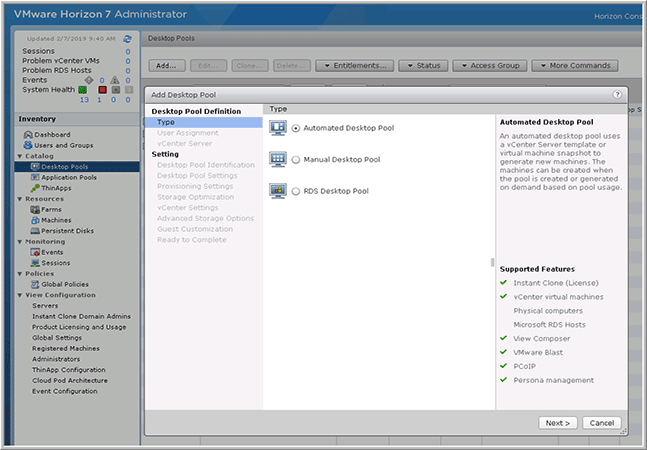The width and height of the screenshot is (647, 450).
Task: Click the Events warning triangle icon
Action: pyautogui.click(x=115, y=80)
